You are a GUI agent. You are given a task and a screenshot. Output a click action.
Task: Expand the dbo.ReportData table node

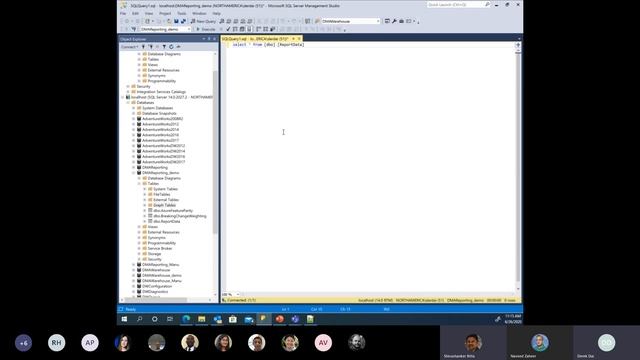click(144, 221)
